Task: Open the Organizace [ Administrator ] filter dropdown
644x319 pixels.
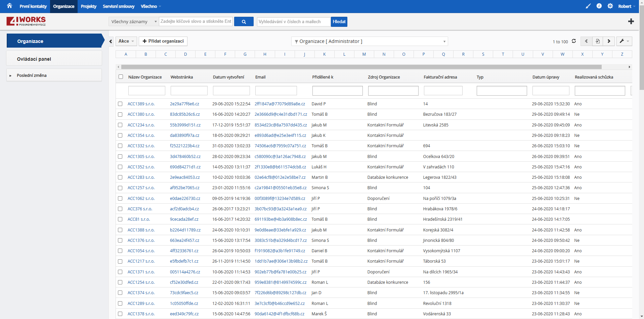Action: (x=370, y=41)
